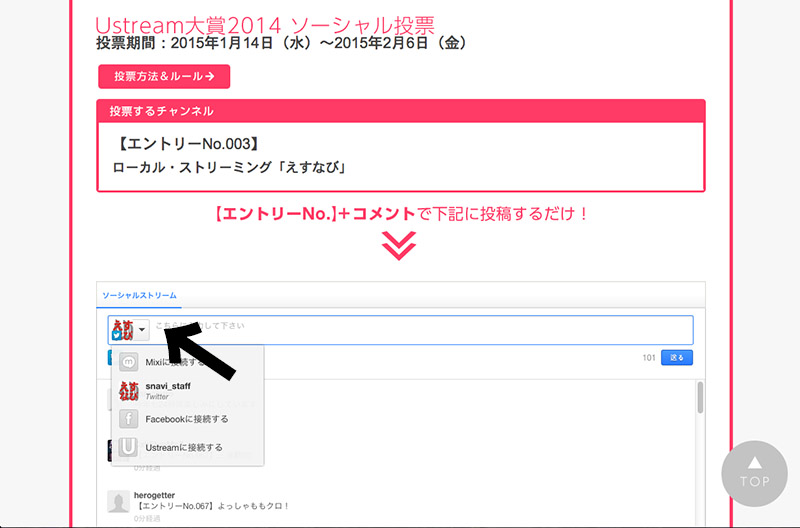This screenshot has width=800, height=528.
Task: Jump back to top with TOP button
Action: coord(754,473)
